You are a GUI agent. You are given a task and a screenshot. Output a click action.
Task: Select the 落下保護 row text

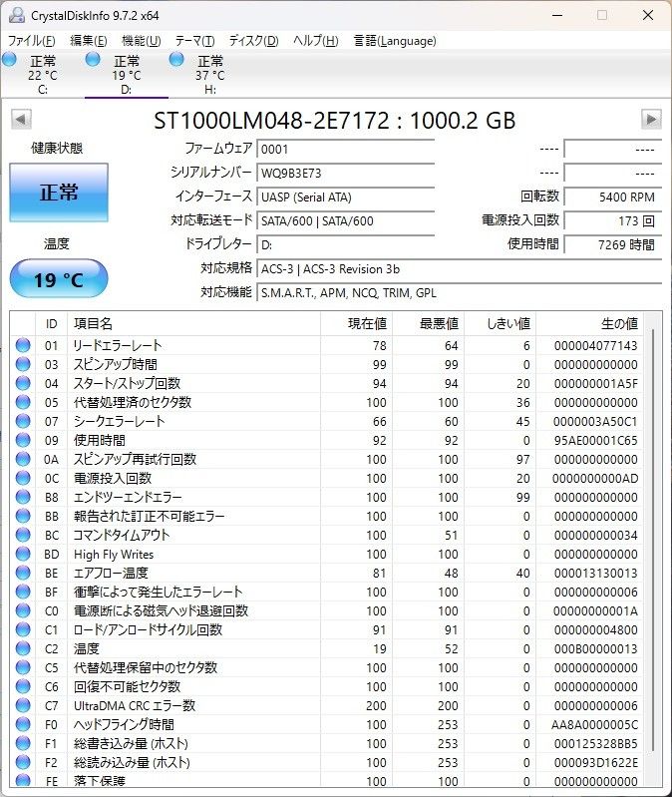pos(99,781)
